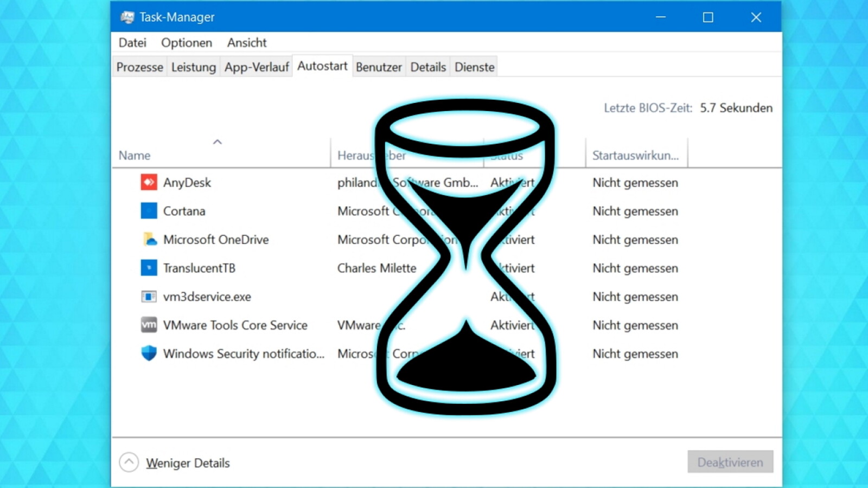This screenshot has height=488, width=868.
Task: Switch to the Dienste tab
Action: tap(474, 66)
